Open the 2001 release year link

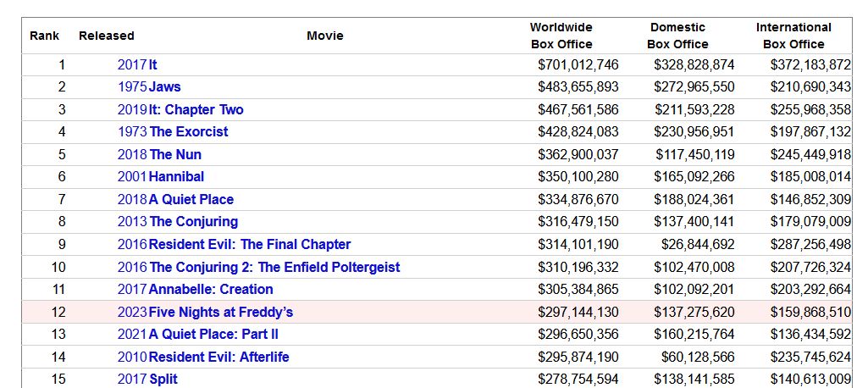point(132,176)
